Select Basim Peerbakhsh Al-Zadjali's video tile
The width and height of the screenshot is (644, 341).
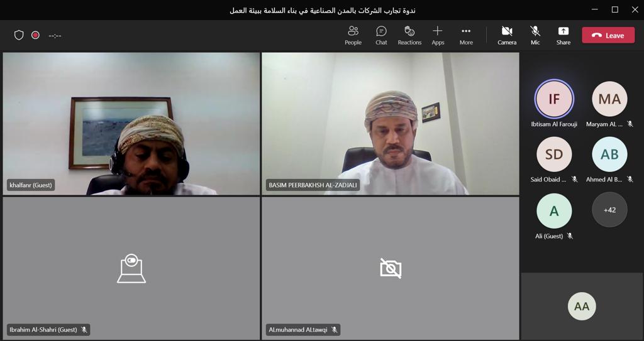[390, 123]
